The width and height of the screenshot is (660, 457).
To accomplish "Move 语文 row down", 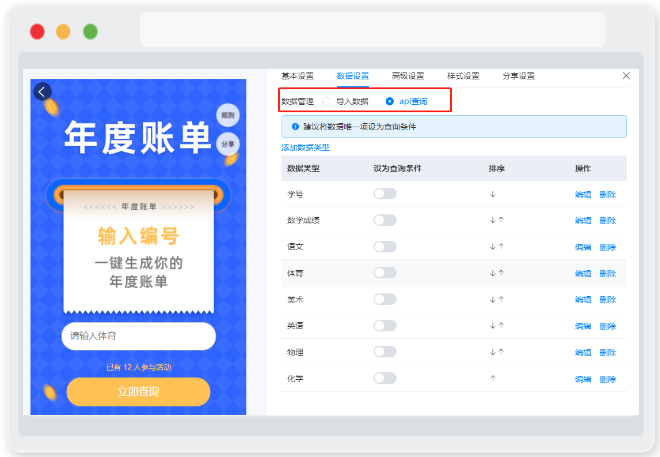I will tap(492, 247).
